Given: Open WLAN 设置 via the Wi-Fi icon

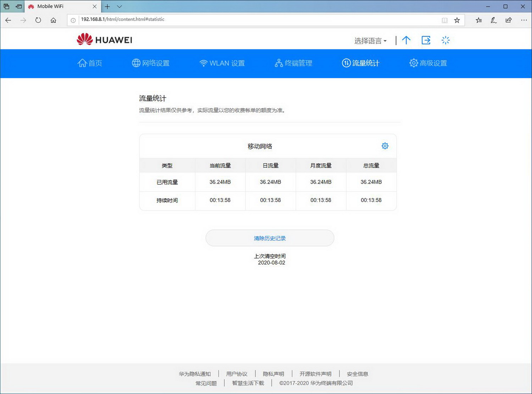Looking at the screenshot, I should click(x=203, y=63).
